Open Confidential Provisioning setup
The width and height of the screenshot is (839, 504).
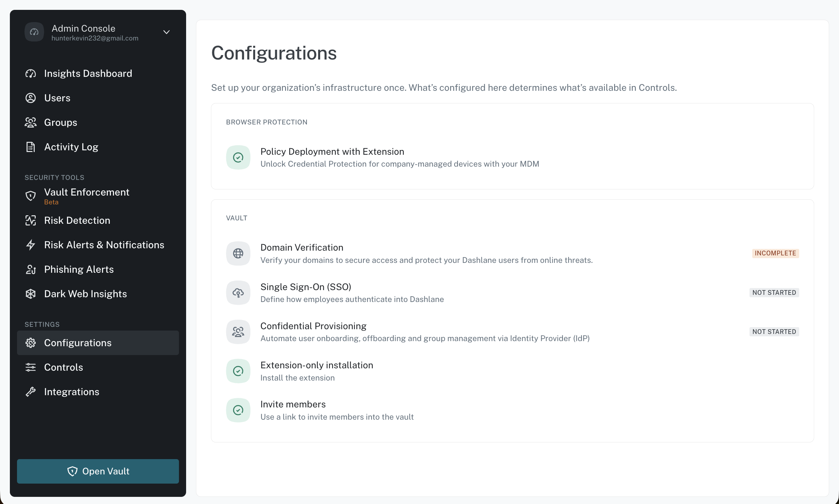pos(512,332)
